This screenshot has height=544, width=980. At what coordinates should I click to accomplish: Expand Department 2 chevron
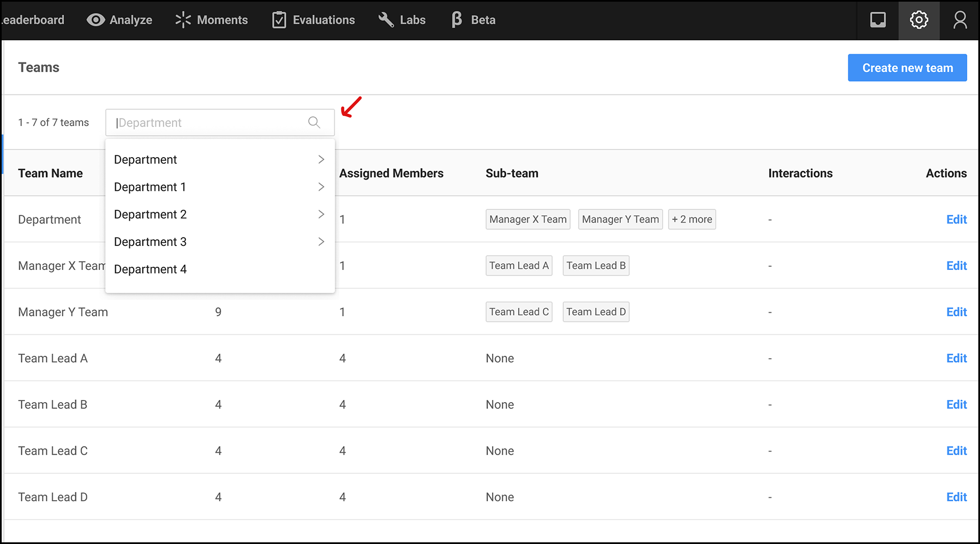point(321,214)
